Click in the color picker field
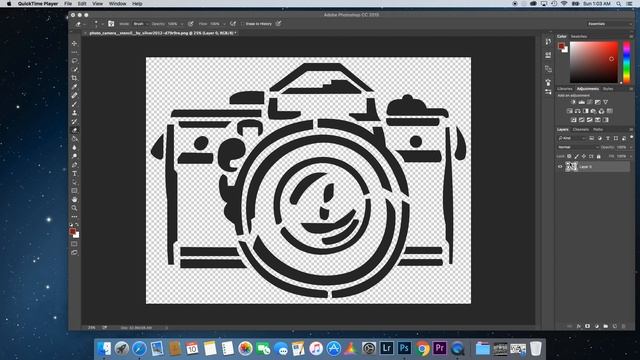This screenshot has width=640, height=360. pyautogui.click(x=594, y=62)
